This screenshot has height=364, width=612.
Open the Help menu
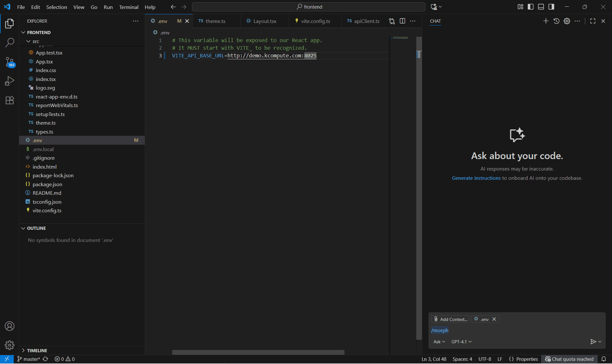point(150,7)
